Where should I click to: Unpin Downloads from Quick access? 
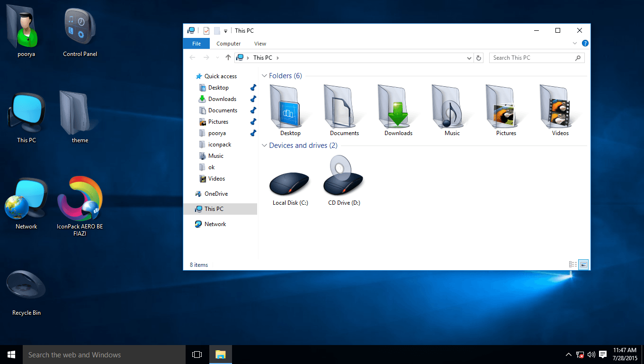pos(253,99)
